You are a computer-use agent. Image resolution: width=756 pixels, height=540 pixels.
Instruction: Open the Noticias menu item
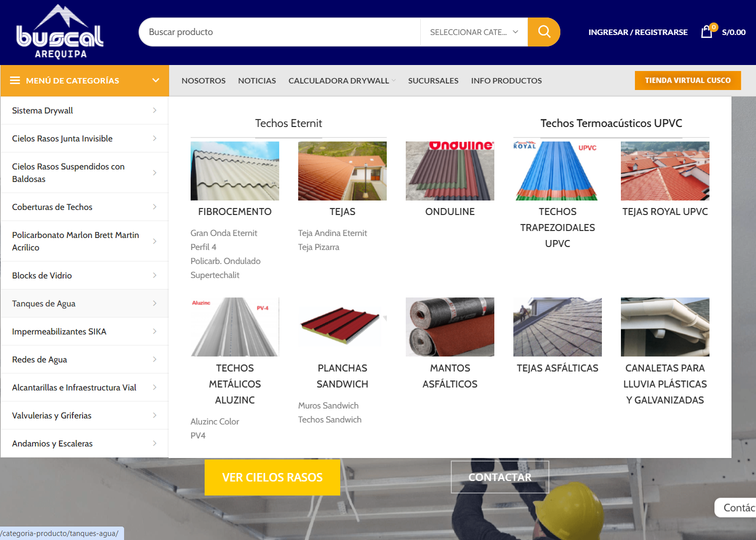click(x=257, y=80)
